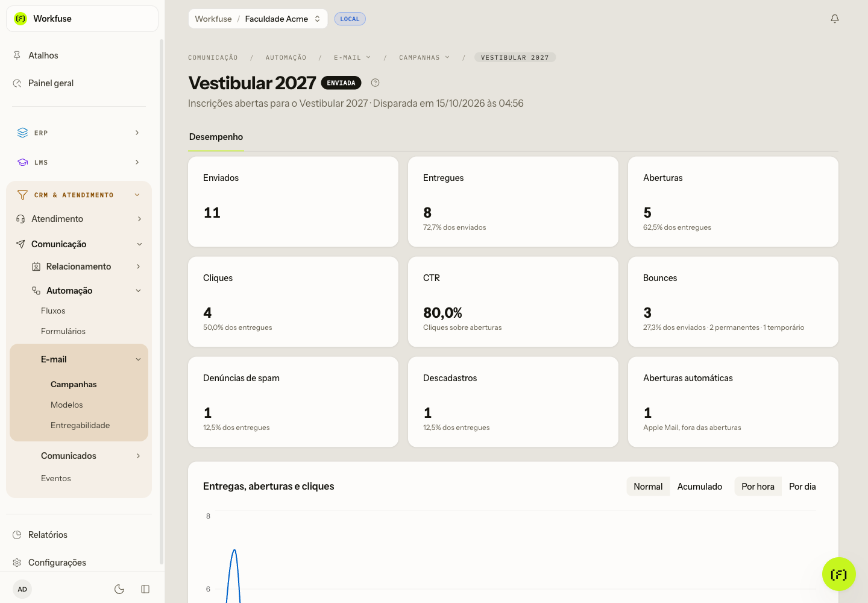This screenshot has width=868, height=603.
Task: Click the Comunicação breadcrumb link
Action: [x=213, y=58]
